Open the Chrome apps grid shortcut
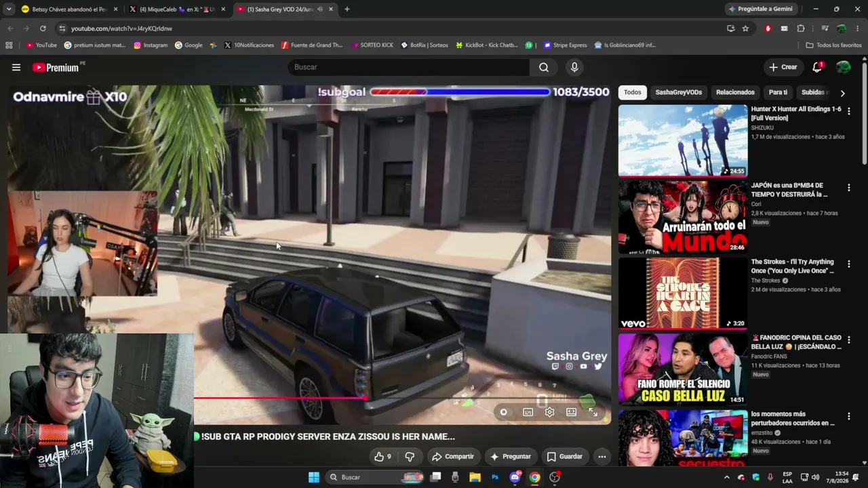Image resolution: width=868 pixels, height=488 pixels. (x=9, y=45)
